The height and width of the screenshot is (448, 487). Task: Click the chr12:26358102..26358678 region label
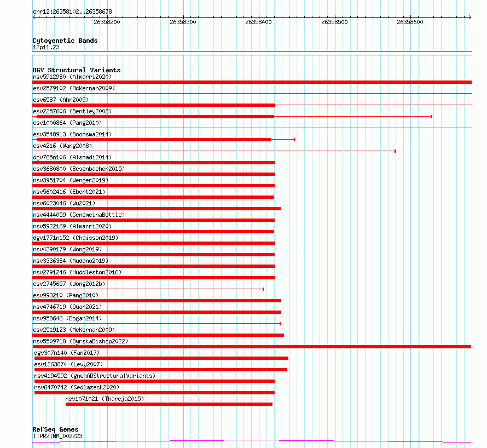pos(72,12)
